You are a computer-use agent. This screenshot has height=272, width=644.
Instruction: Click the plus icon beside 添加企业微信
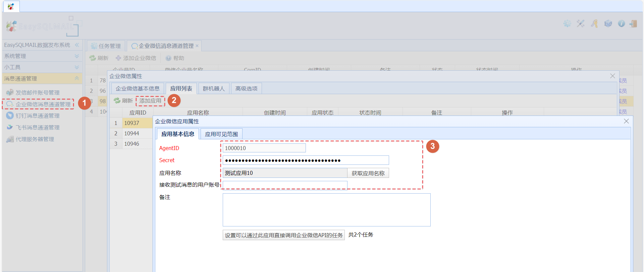pos(118,58)
